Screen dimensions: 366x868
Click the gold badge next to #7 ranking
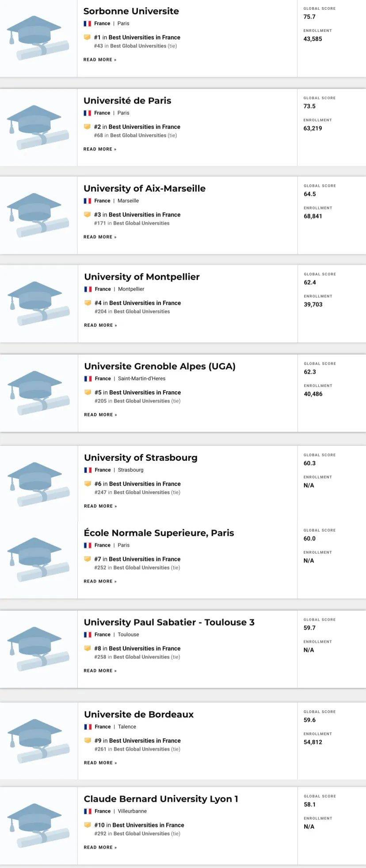[87, 559]
